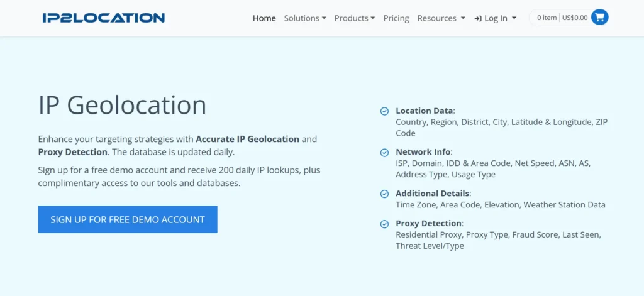This screenshot has width=644, height=296.
Task: Expand the Products dropdown menu
Action: tap(355, 18)
